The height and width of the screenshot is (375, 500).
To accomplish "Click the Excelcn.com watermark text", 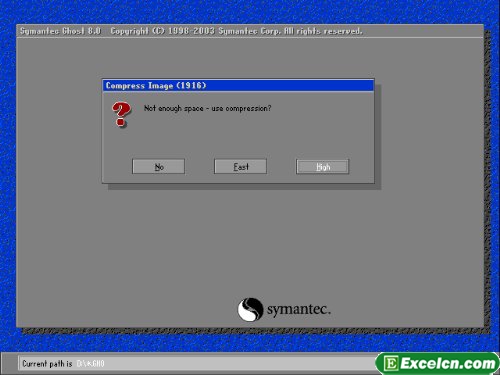I will 448,363.
